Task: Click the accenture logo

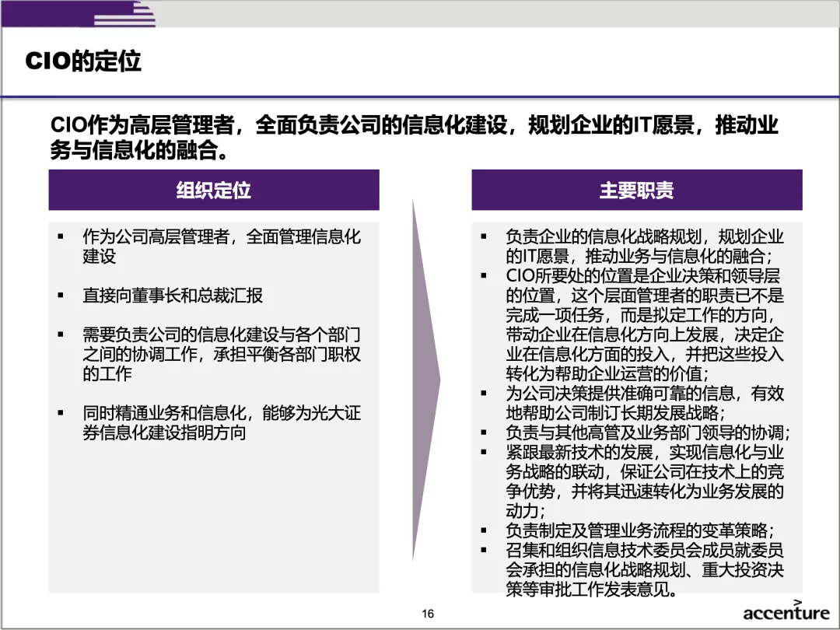Action: point(786,611)
